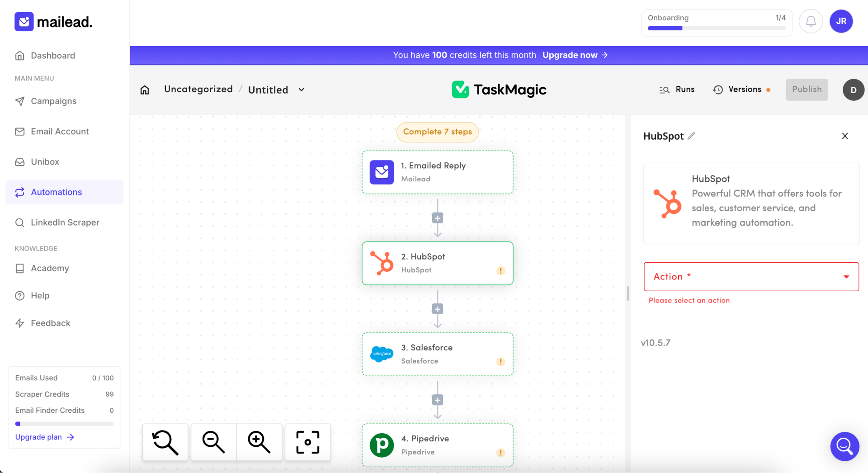Viewport: 868px width, 473px height.
Task: Click the home icon in breadcrumb
Action: tap(145, 90)
